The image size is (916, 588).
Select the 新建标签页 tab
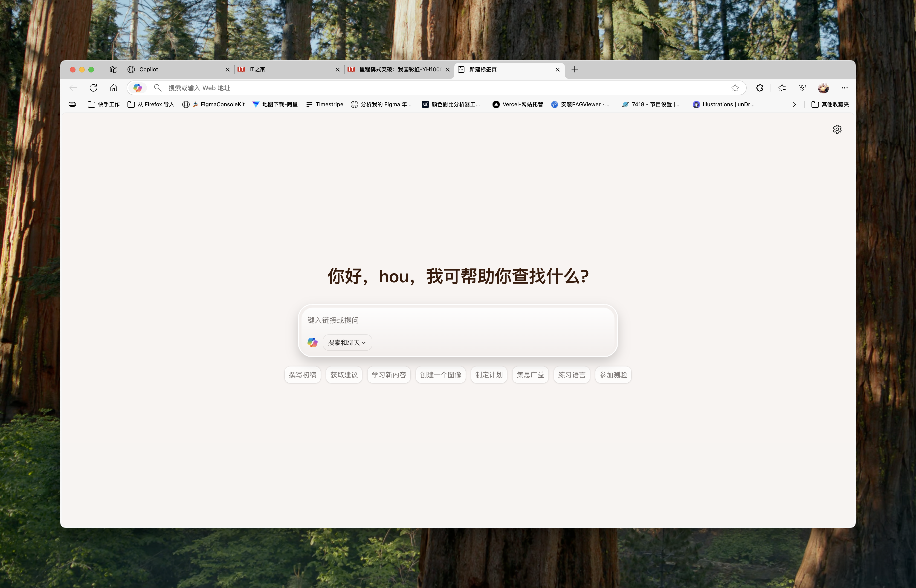click(509, 69)
